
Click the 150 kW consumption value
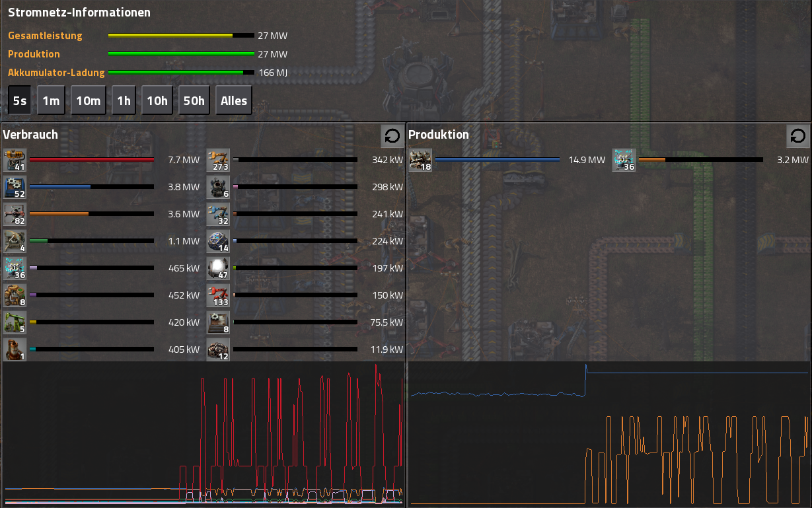click(x=387, y=295)
